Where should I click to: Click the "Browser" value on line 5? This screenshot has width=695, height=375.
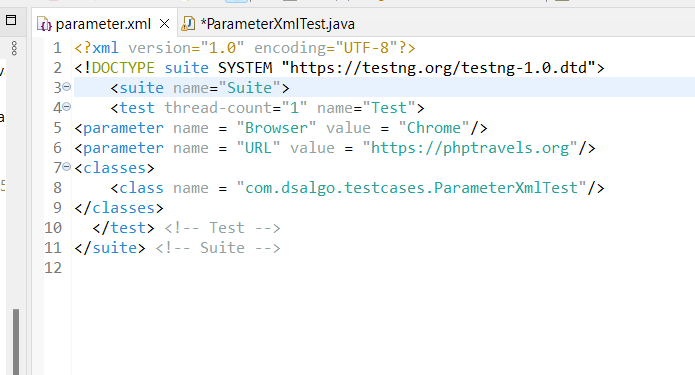[276, 128]
